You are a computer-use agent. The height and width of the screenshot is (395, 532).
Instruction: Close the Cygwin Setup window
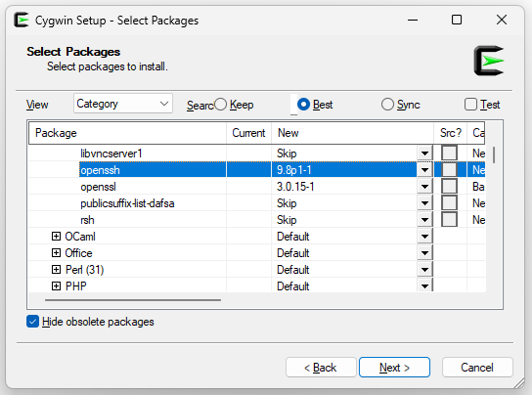pos(502,20)
